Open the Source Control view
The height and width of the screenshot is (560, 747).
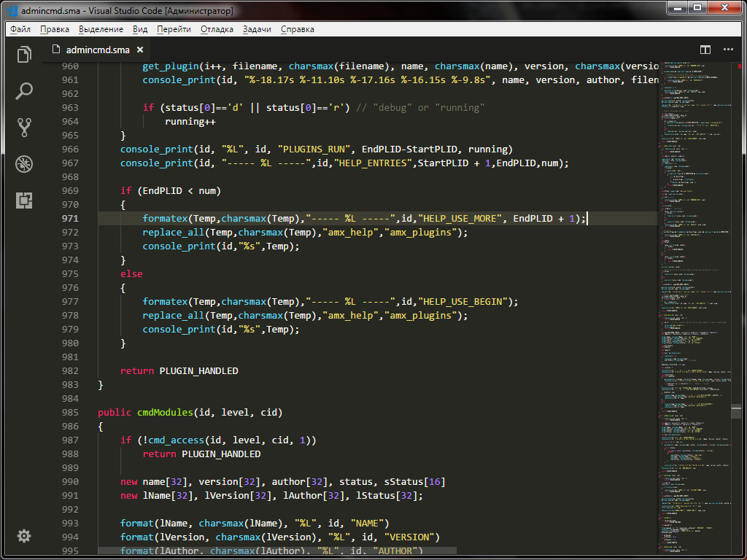coord(24,128)
